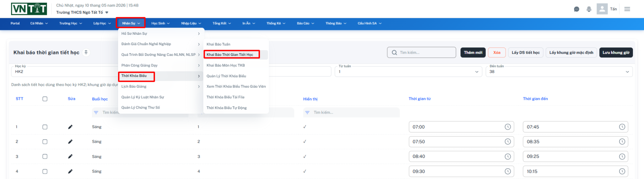Check the row 3 checkbox
Viewport: 644px width, 179px height.
point(45,156)
